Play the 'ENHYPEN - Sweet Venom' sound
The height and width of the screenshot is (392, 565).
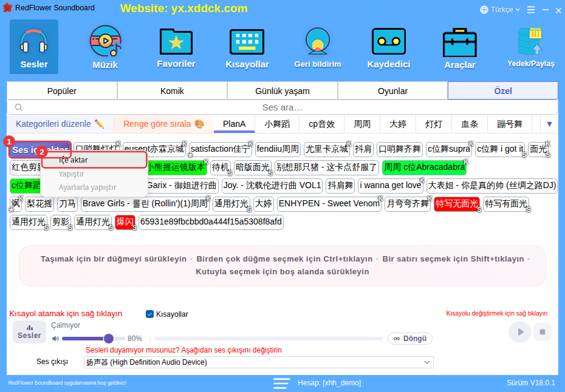tap(329, 204)
